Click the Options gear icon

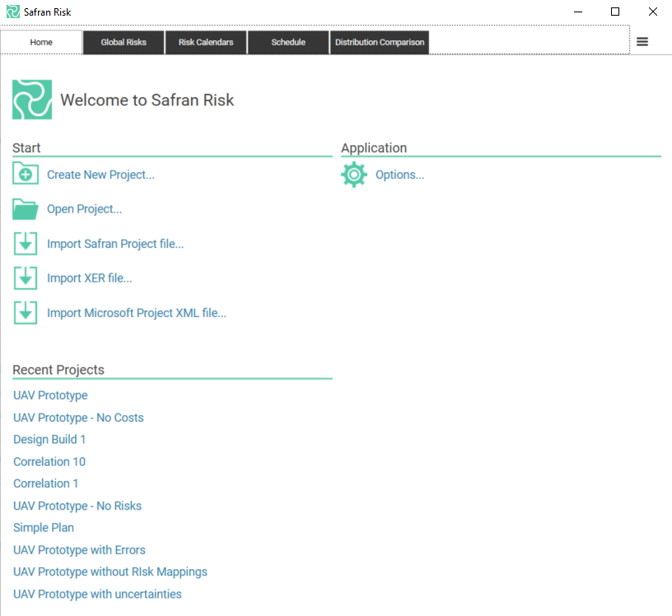point(354,175)
